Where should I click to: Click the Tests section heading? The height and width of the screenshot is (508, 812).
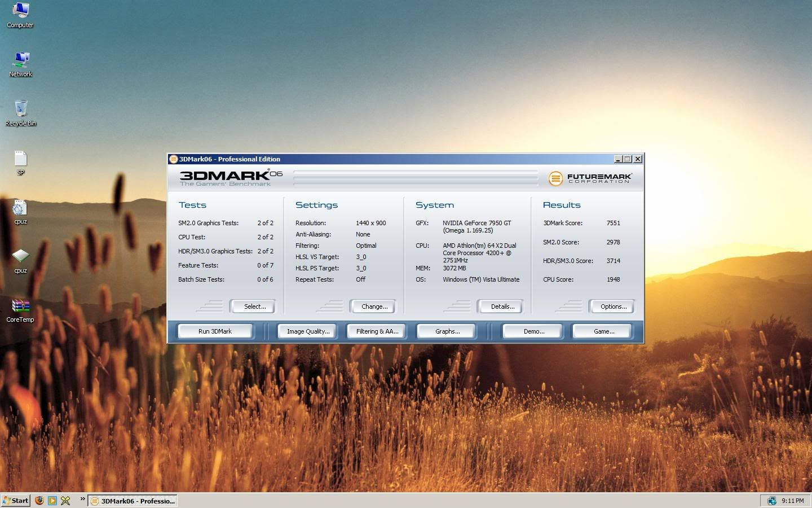tap(192, 205)
